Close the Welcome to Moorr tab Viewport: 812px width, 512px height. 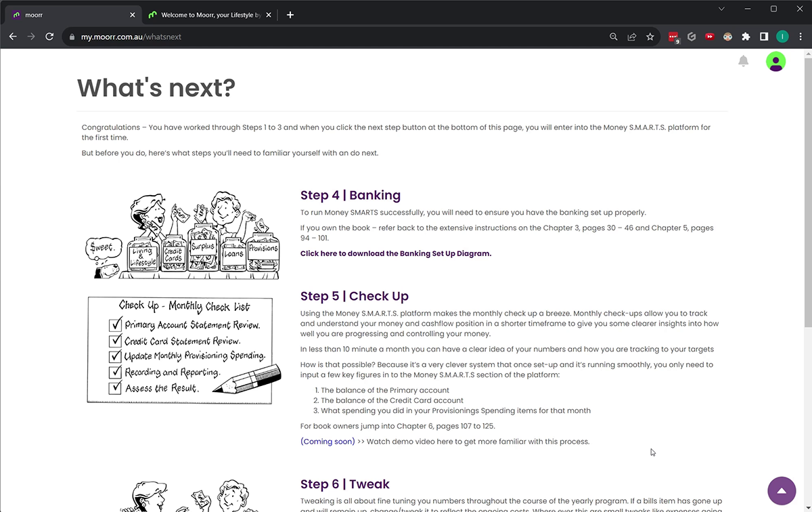click(x=269, y=14)
